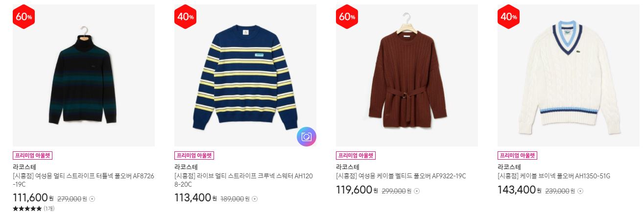Expand price details arrow next to 299,000원
The width and height of the screenshot is (644, 217).
(417, 191)
